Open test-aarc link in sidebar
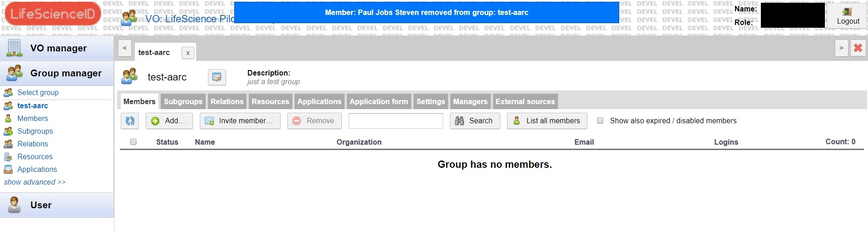 [33, 105]
